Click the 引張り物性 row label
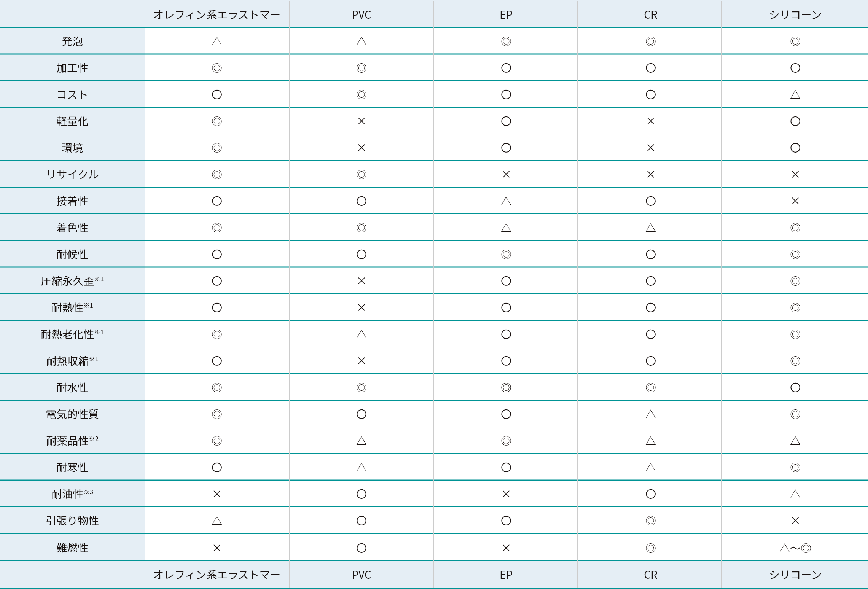 coord(72,521)
